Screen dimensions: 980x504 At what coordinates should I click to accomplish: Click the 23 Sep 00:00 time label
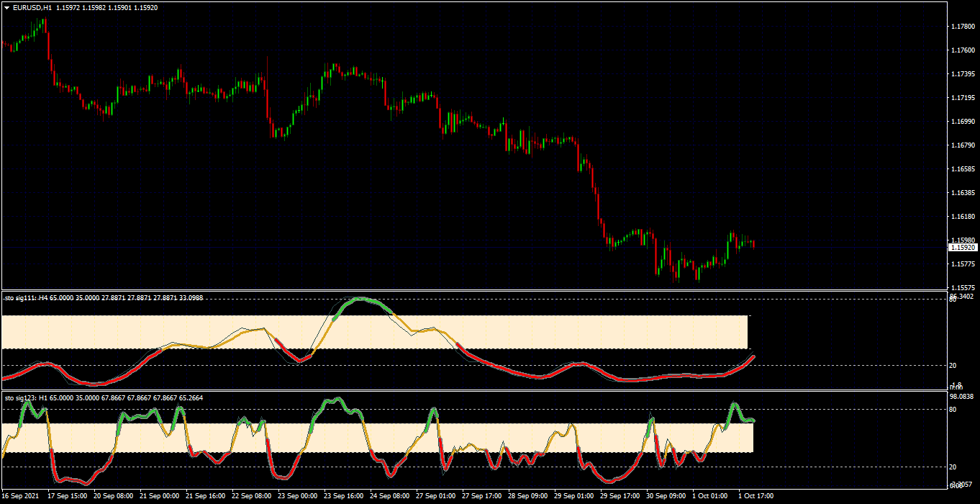[x=298, y=496]
